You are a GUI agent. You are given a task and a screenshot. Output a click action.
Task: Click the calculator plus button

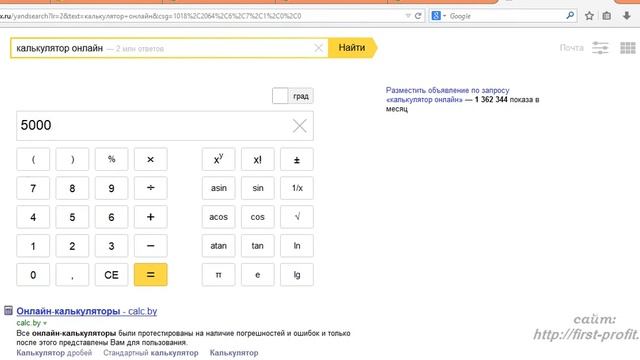click(151, 217)
